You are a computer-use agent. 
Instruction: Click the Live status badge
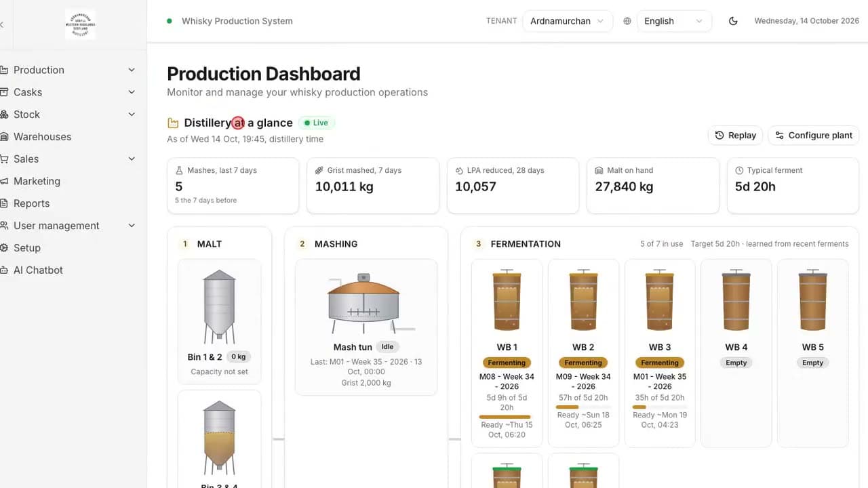[x=316, y=123]
